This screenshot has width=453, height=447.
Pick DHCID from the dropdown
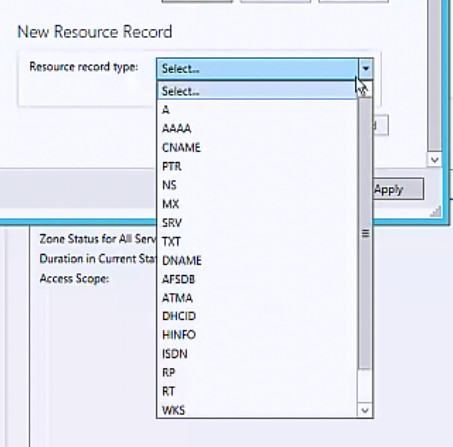257,316
